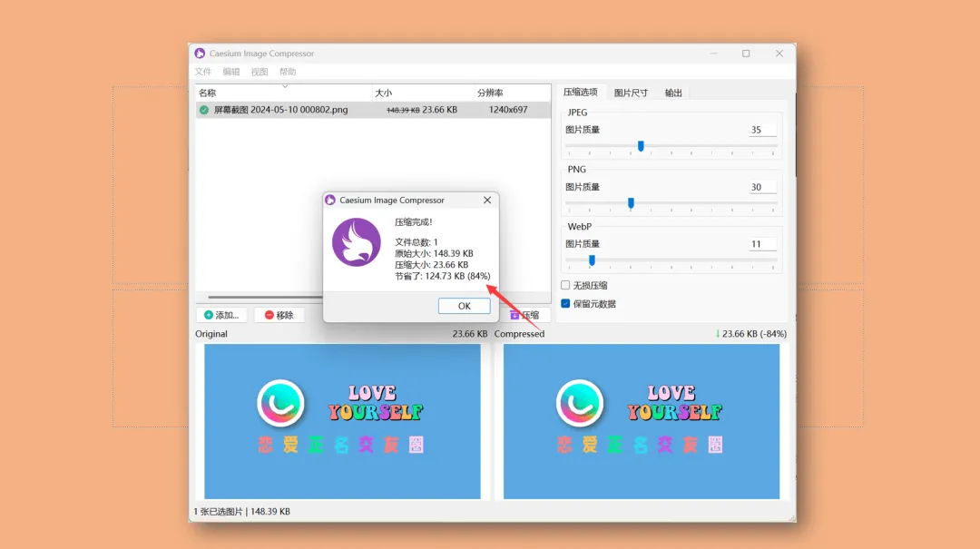
Task: Click the Original preview image
Action: (x=342, y=421)
